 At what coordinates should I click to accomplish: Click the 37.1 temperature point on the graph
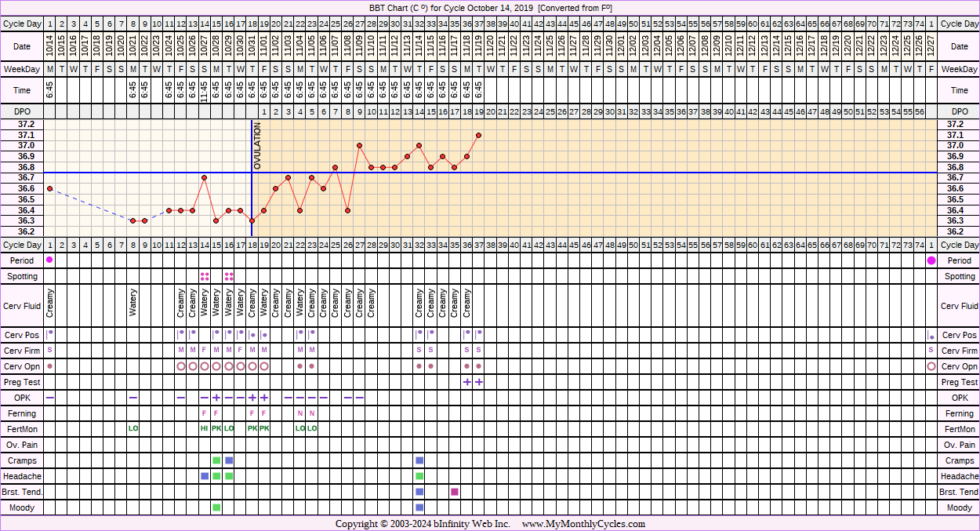[x=478, y=135]
